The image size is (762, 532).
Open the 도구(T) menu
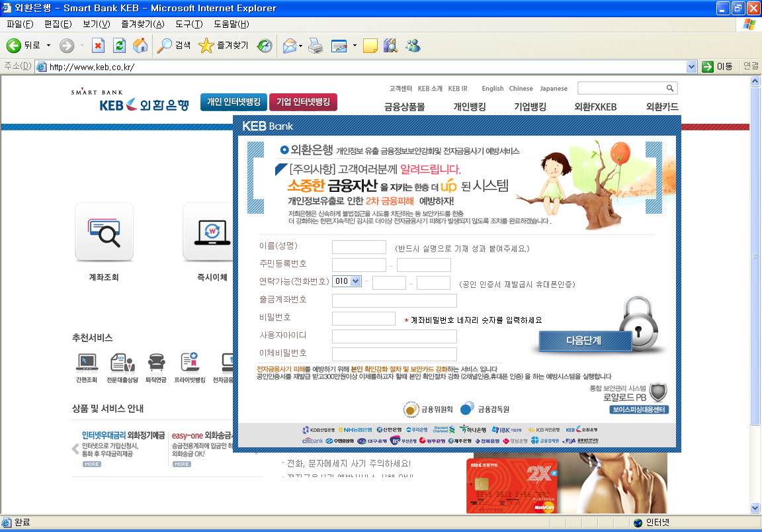189,24
